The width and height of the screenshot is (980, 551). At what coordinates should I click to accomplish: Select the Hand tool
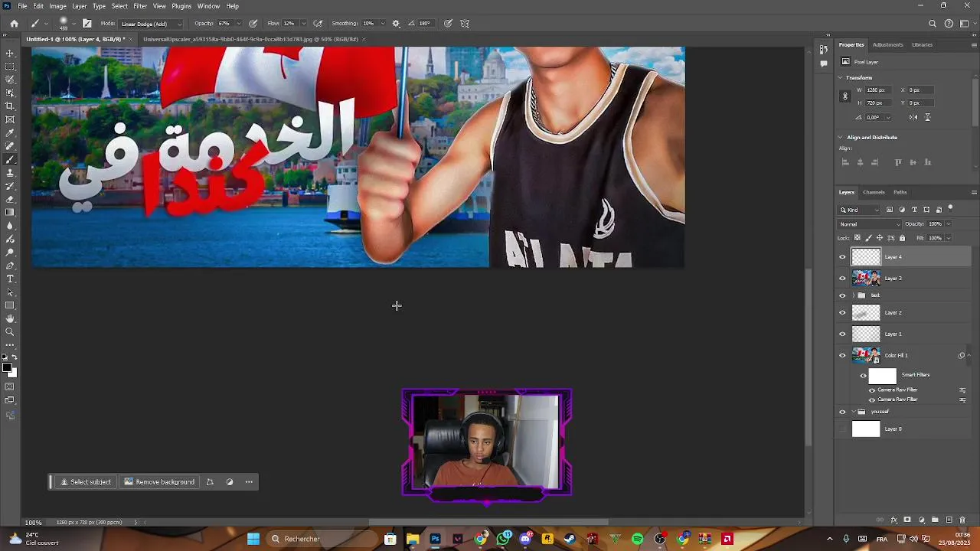(x=10, y=318)
